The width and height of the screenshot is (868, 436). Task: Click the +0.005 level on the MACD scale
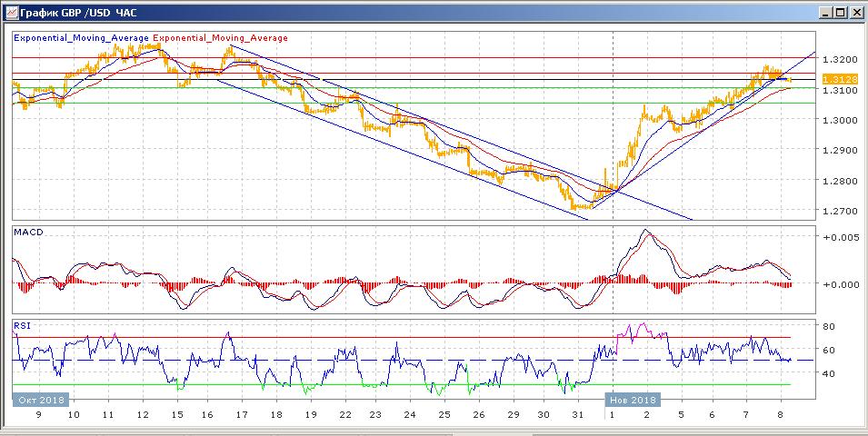[x=837, y=236]
